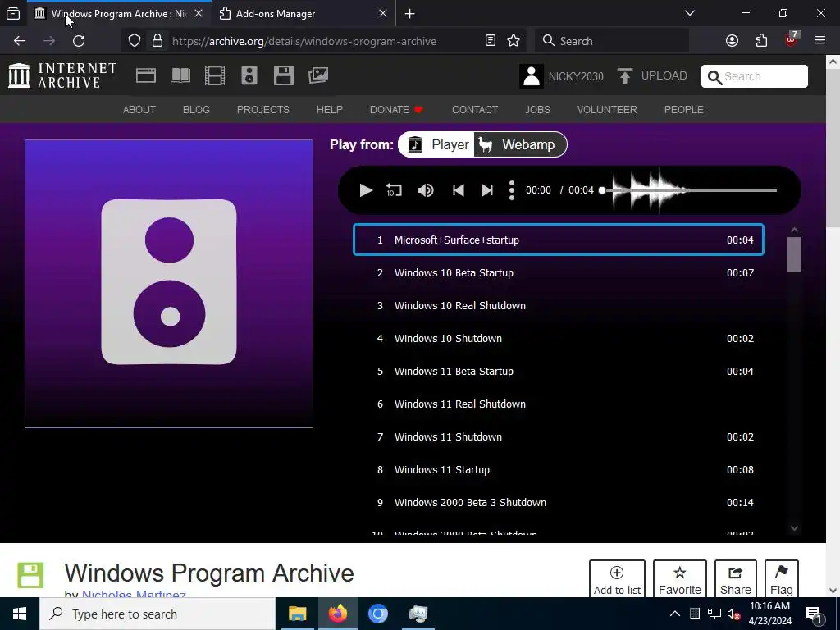Rewind ten seconds in the player
Image resolution: width=840 pixels, height=630 pixels.
394,190
